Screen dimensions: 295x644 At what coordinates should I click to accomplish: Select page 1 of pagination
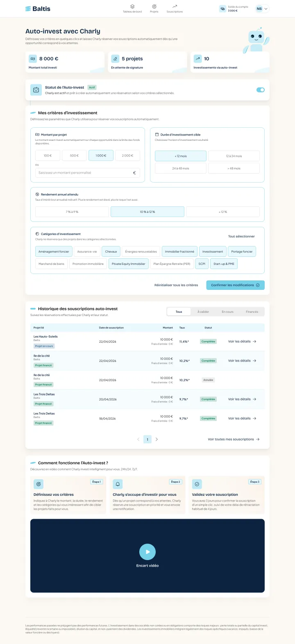[x=147, y=439]
